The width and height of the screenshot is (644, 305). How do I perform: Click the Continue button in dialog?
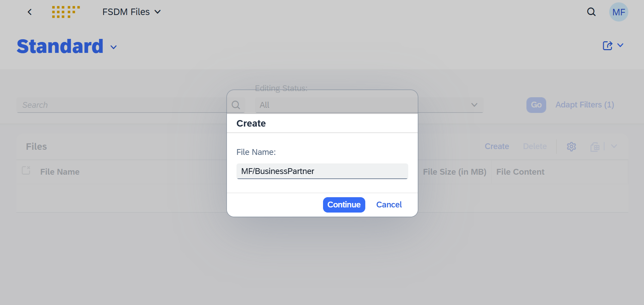pyautogui.click(x=344, y=205)
